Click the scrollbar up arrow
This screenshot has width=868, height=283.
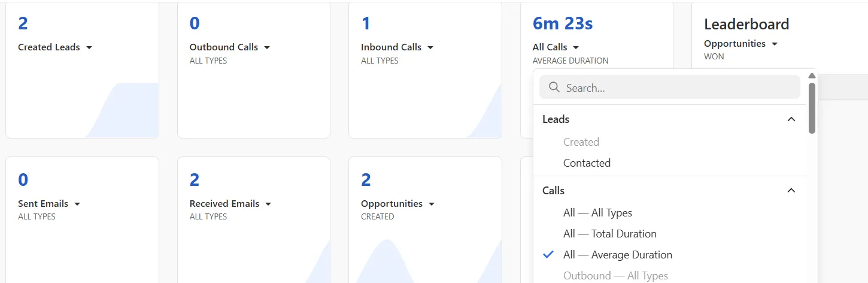pos(812,76)
